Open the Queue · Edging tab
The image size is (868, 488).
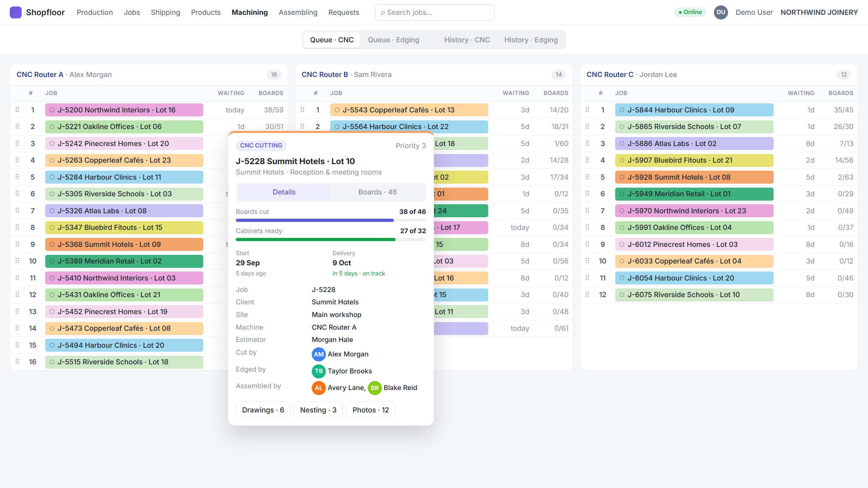point(393,40)
